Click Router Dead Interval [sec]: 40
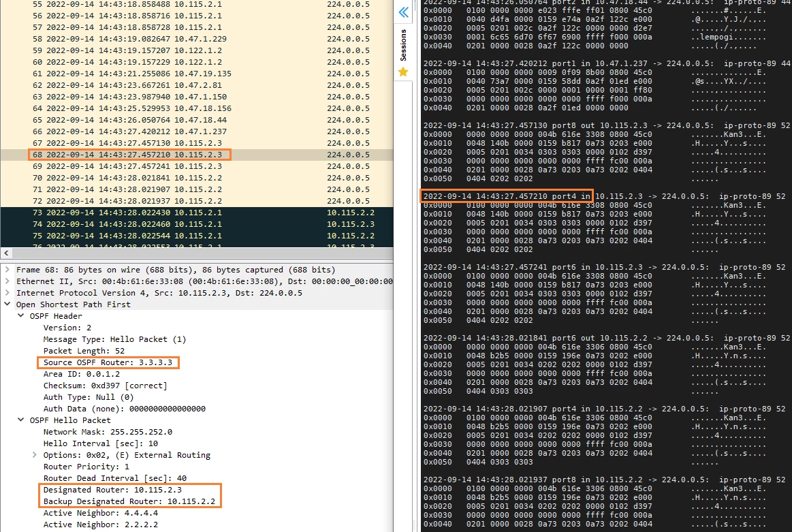Image resolution: width=792 pixels, height=532 pixels. 114,478
